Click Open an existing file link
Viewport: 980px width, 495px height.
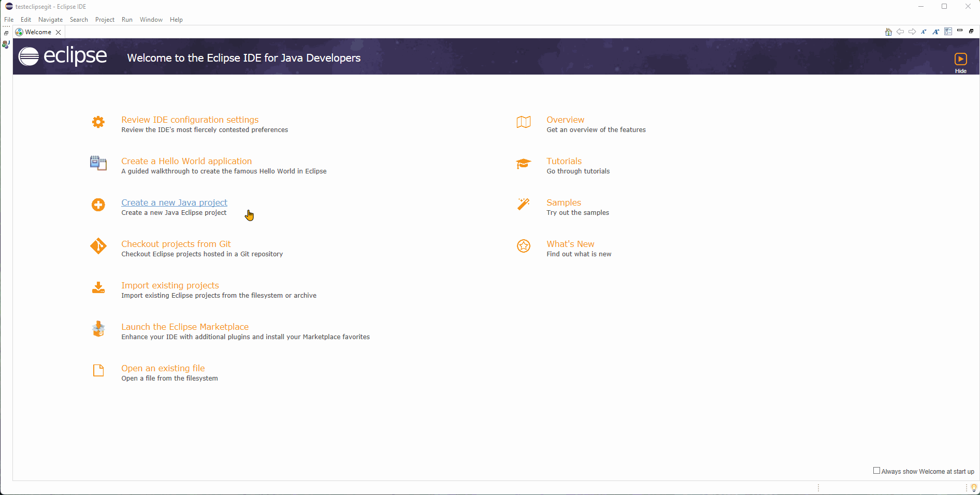163,368
